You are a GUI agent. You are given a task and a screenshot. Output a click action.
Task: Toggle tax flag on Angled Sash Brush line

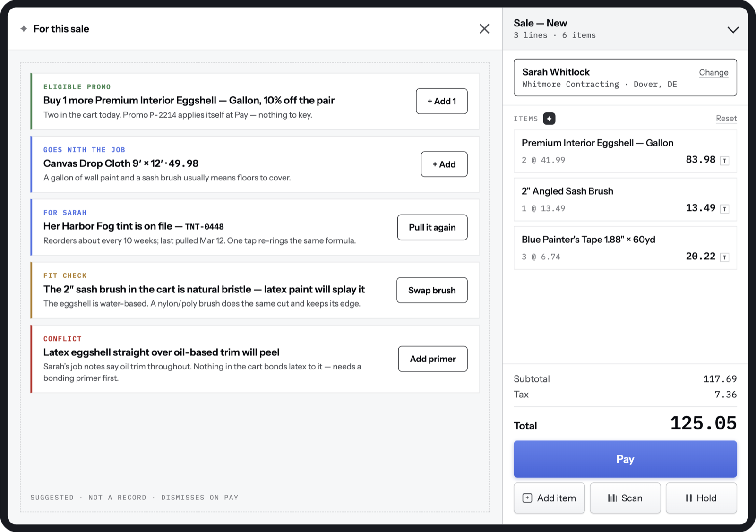point(724,209)
